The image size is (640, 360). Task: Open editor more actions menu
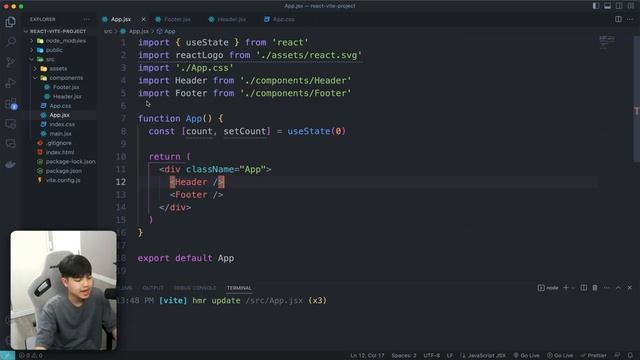point(630,19)
